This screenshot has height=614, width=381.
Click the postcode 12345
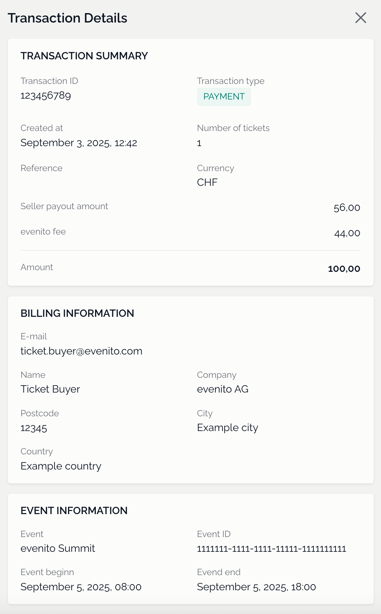(34, 428)
